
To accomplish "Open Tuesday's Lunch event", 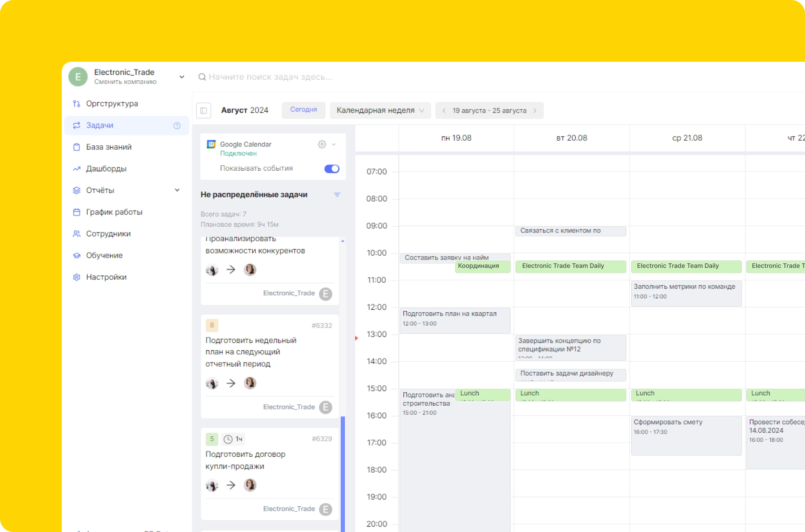I will pyautogui.click(x=570, y=395).
